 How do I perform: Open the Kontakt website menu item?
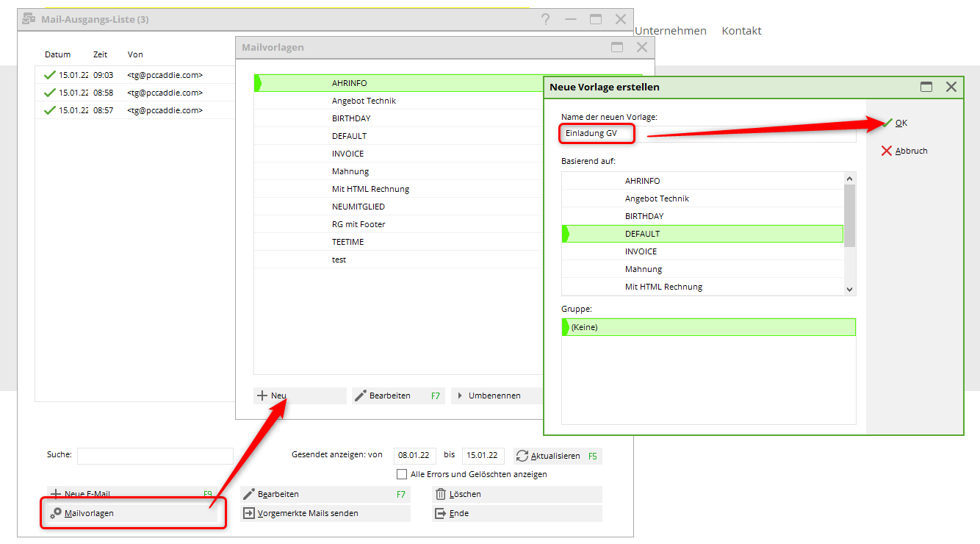pos(741,31)
